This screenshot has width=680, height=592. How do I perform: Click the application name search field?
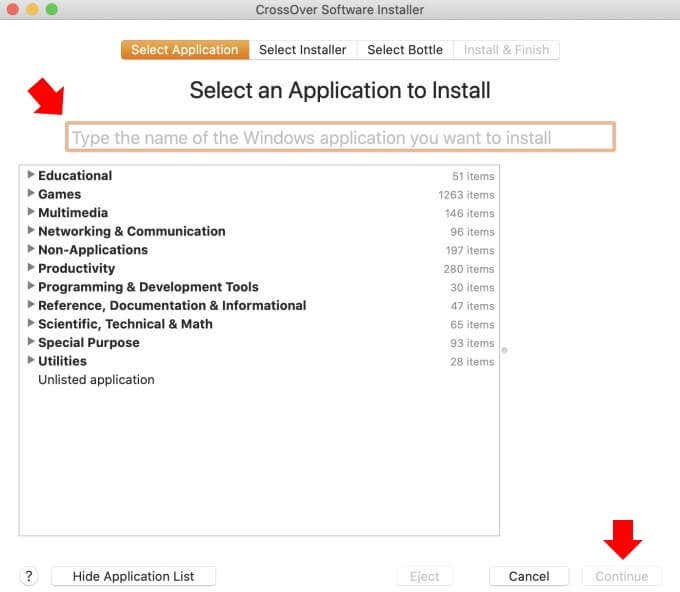click(340, 137)
